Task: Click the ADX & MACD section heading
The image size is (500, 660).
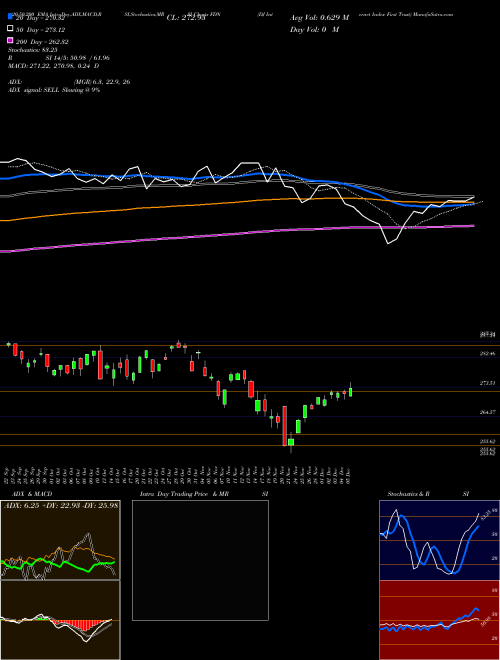Action: pos(32,494)
